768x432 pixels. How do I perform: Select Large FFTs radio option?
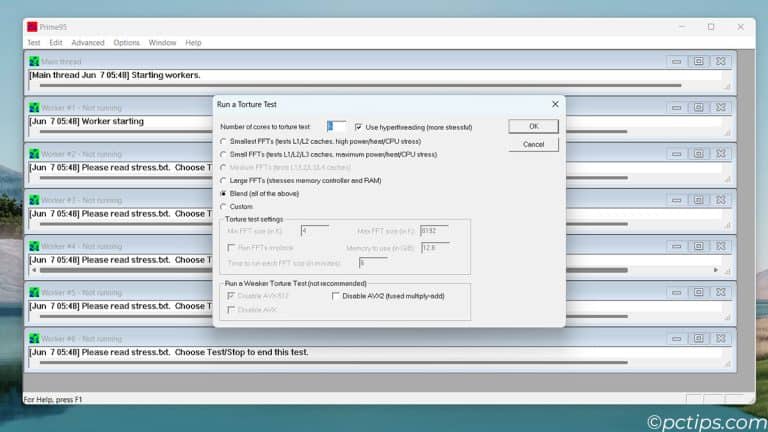(x=223, y=181)
